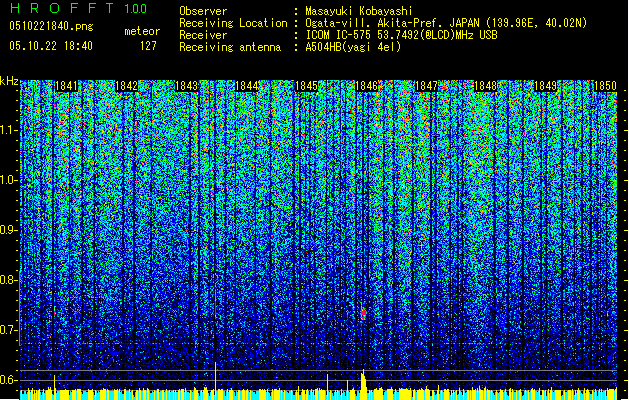Click the 0.6 kHz axis label

point(9,380)
